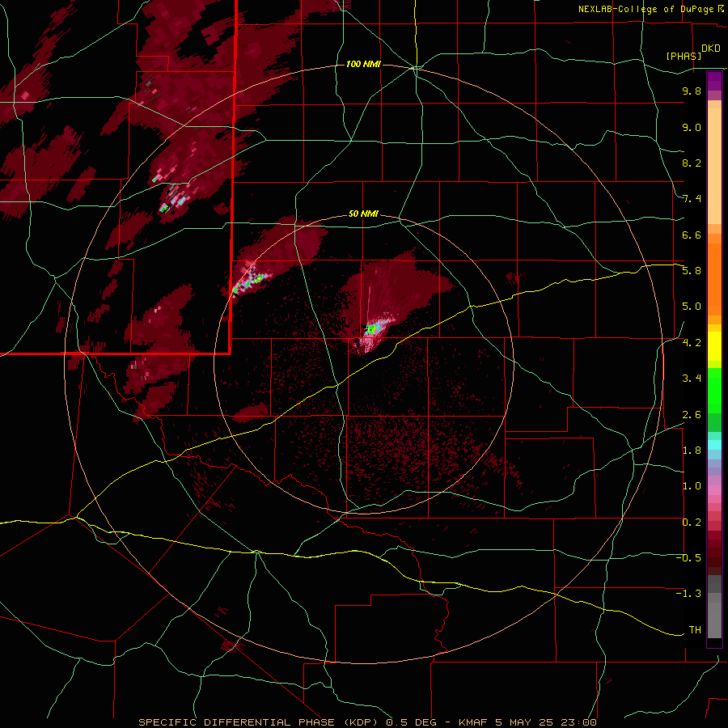Click the TH threshold label on scale

pos(695,630)
